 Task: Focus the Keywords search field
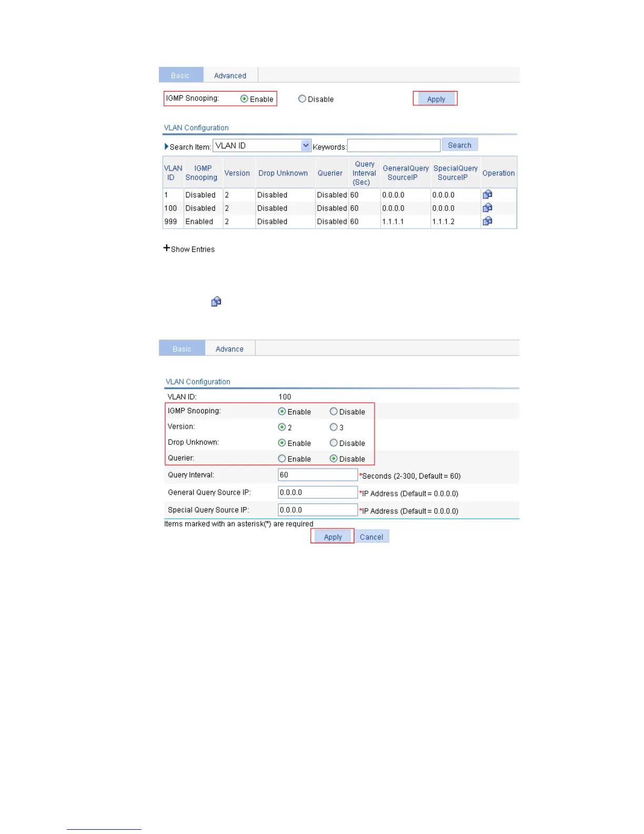coord(394,145)
